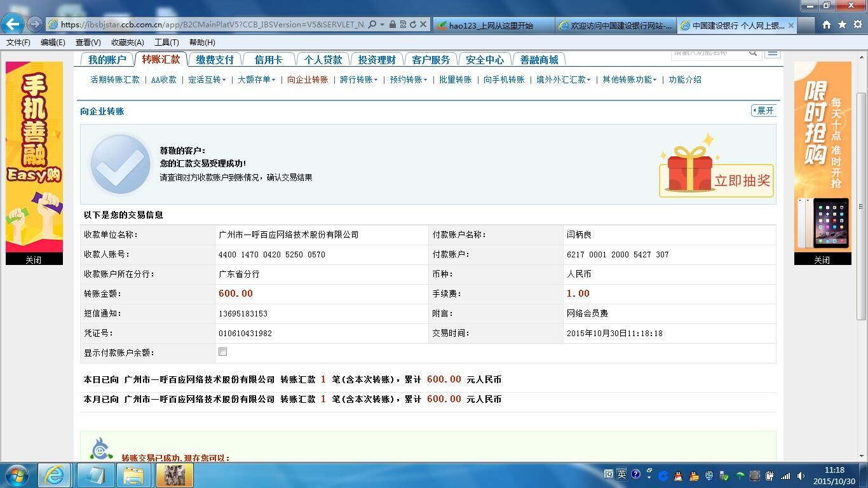The width and height of the screenshot is (868, 488).
Task: Switch to hao123_上网从这里开始 browser tab
Action: 492,25
